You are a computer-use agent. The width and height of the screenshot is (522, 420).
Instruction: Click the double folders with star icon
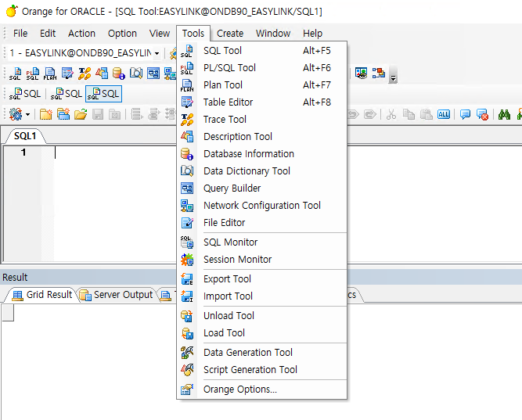pos(63,114)
